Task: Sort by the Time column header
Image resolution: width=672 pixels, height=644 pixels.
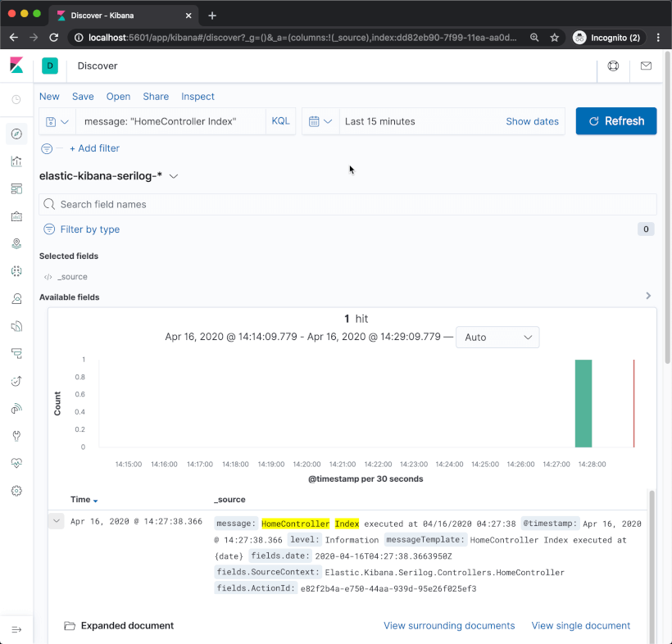Action: click(84, 500)
